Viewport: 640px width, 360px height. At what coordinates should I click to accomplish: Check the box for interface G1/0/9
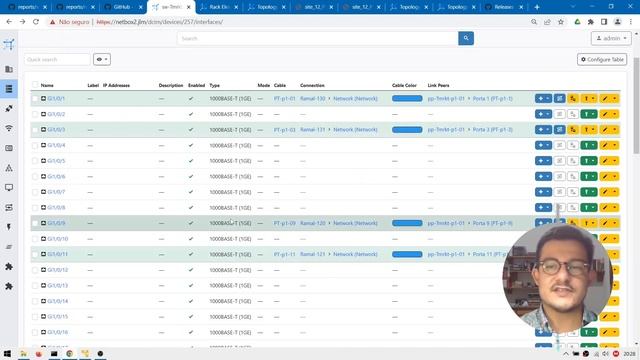[35, 223]
